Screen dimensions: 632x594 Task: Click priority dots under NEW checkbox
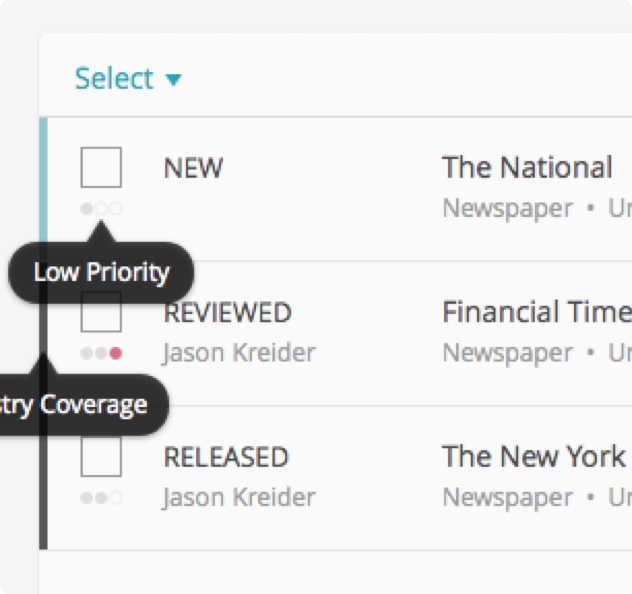(101, 209)
